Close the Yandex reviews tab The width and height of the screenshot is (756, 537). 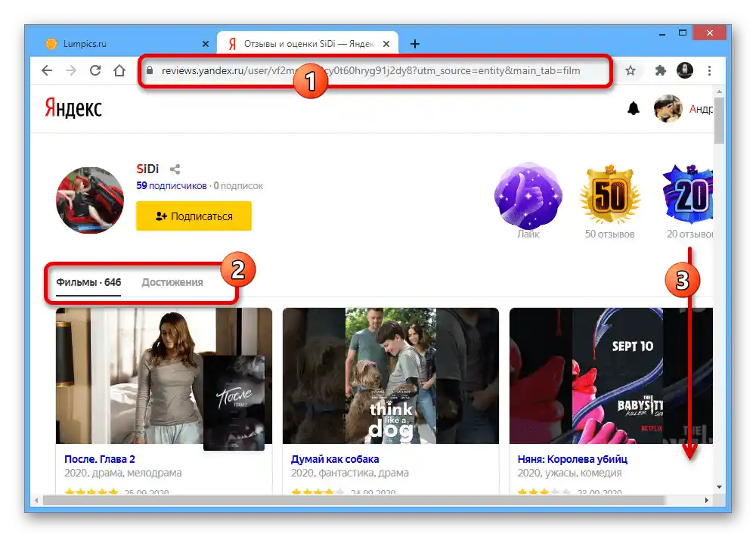click(x=386, y=44)
